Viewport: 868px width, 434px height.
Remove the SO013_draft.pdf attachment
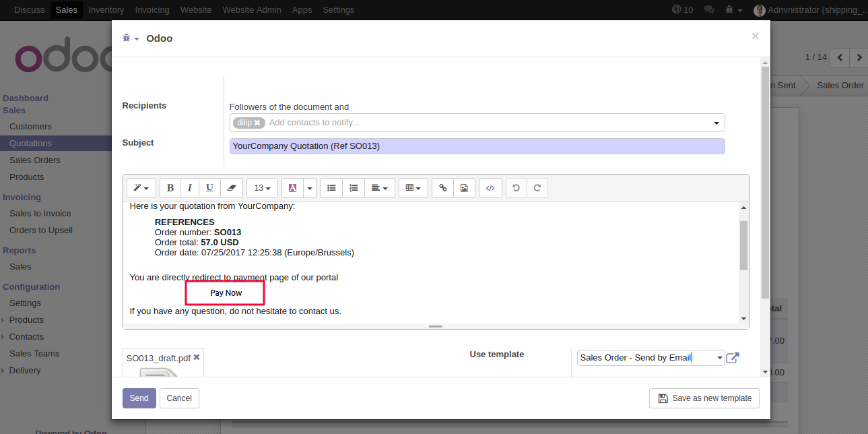click(197, 357)
